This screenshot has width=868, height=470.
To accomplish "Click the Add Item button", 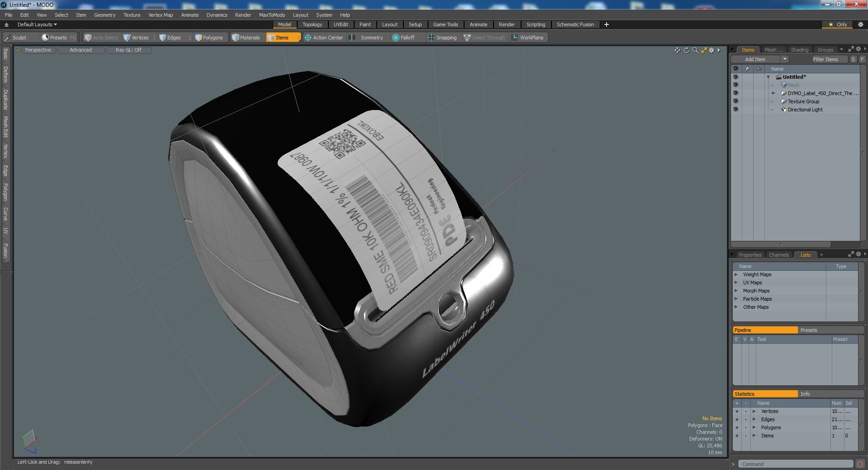I will (x=755, y=59).
